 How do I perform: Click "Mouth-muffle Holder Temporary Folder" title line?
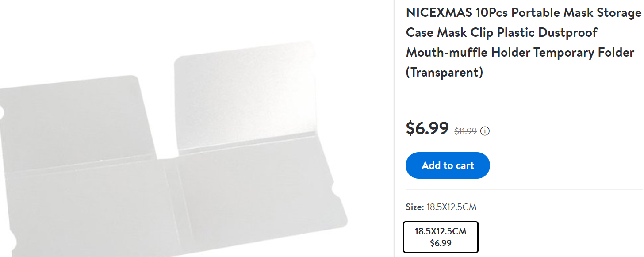(x=520, y=52)
